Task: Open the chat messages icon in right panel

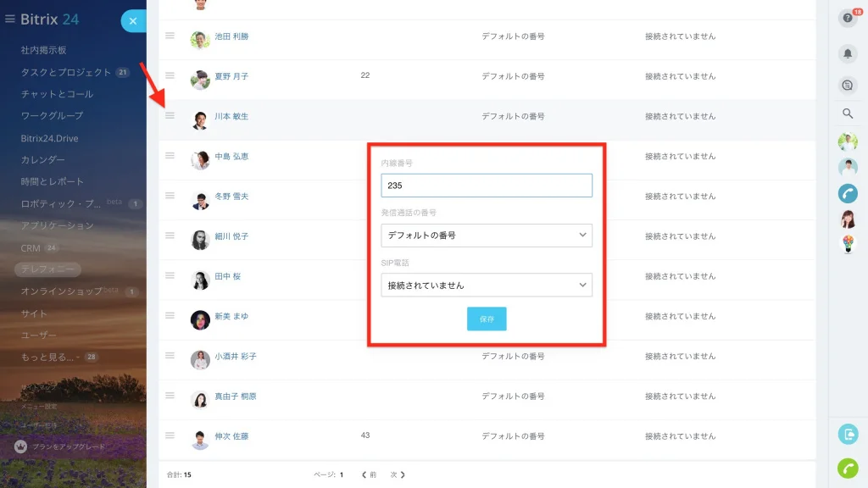Action: pyautogui.click(x=848, y=86)
